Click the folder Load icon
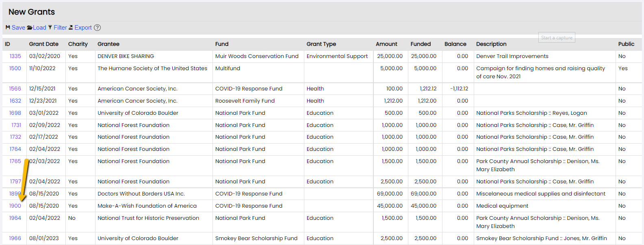 [30, 28]
